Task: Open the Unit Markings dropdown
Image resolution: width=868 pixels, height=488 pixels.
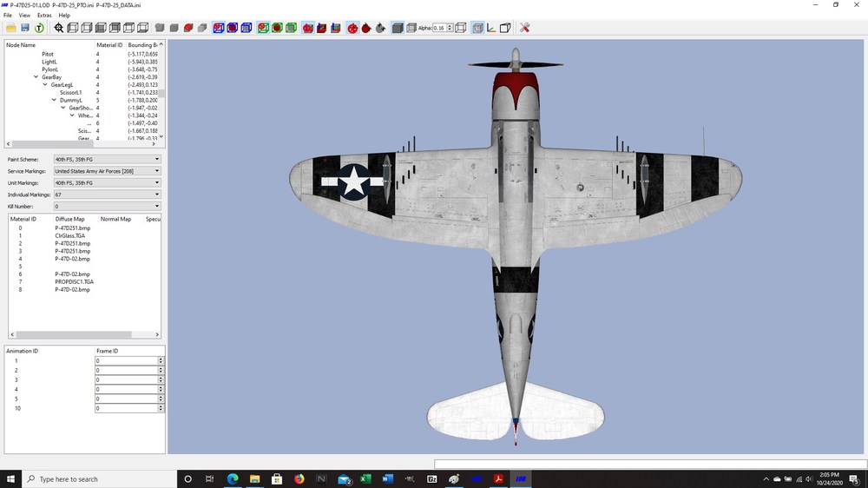Action: [107, 183]
